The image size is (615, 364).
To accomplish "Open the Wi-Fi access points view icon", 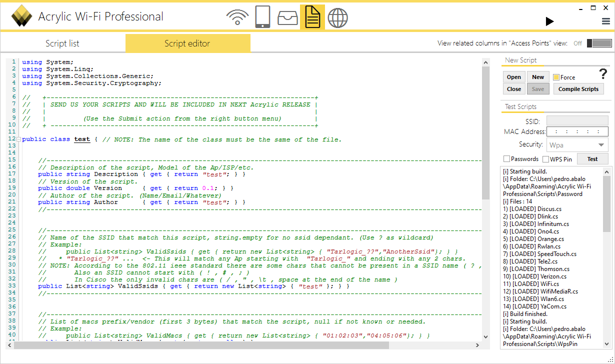I will coord(237,17).
